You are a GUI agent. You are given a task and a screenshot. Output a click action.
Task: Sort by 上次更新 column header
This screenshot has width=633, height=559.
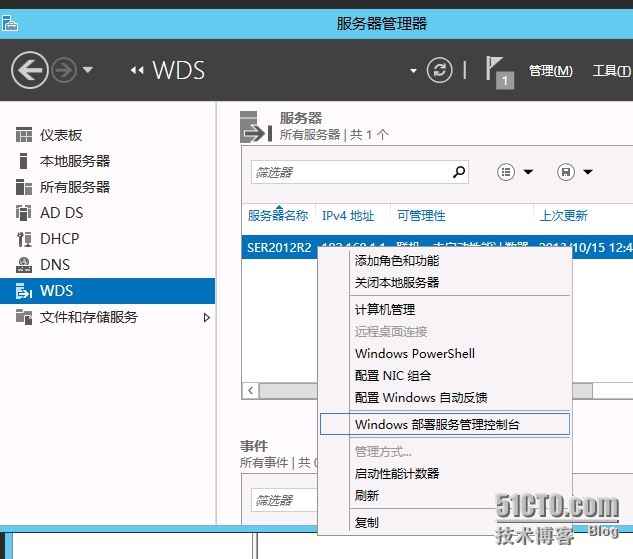pos(564,216)
